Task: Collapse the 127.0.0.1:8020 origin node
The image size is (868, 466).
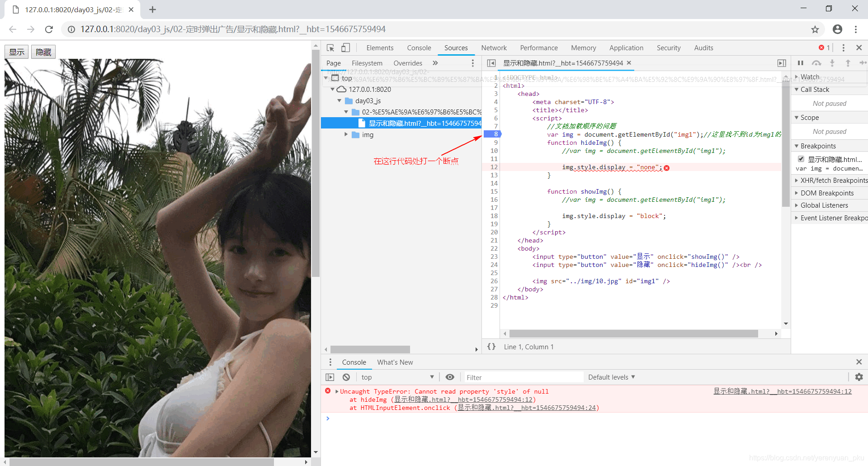Action: click(333, 90)
